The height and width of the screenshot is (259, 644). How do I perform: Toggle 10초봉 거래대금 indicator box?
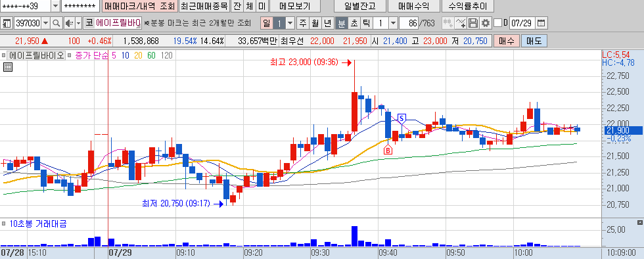coord(4,224)
